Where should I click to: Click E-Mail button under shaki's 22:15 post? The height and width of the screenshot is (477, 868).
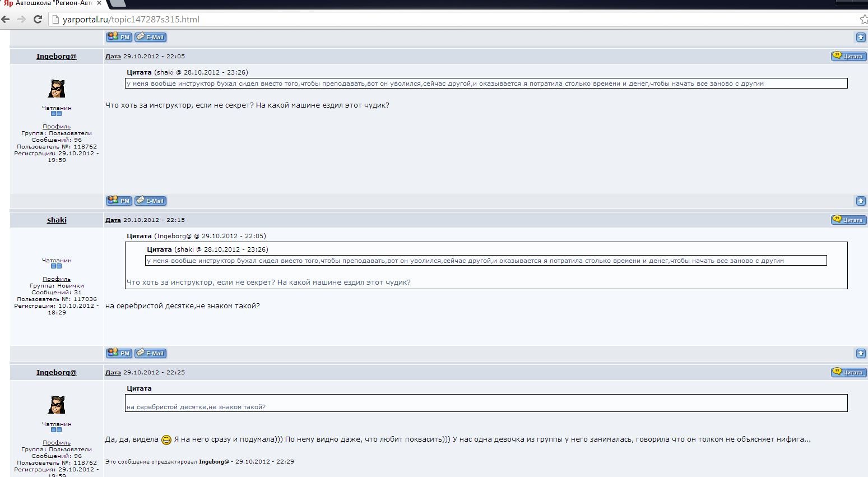[x=151, y=353]
